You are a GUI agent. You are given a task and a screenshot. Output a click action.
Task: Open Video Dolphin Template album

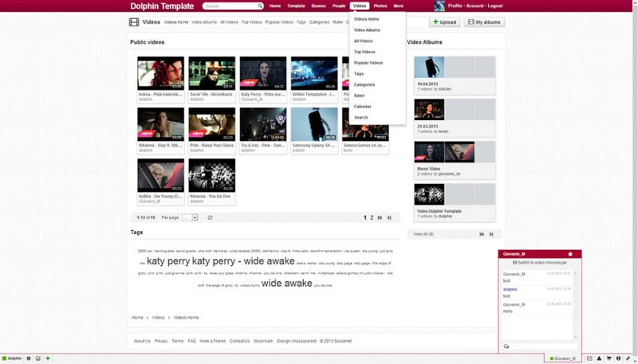pos(455,203)
